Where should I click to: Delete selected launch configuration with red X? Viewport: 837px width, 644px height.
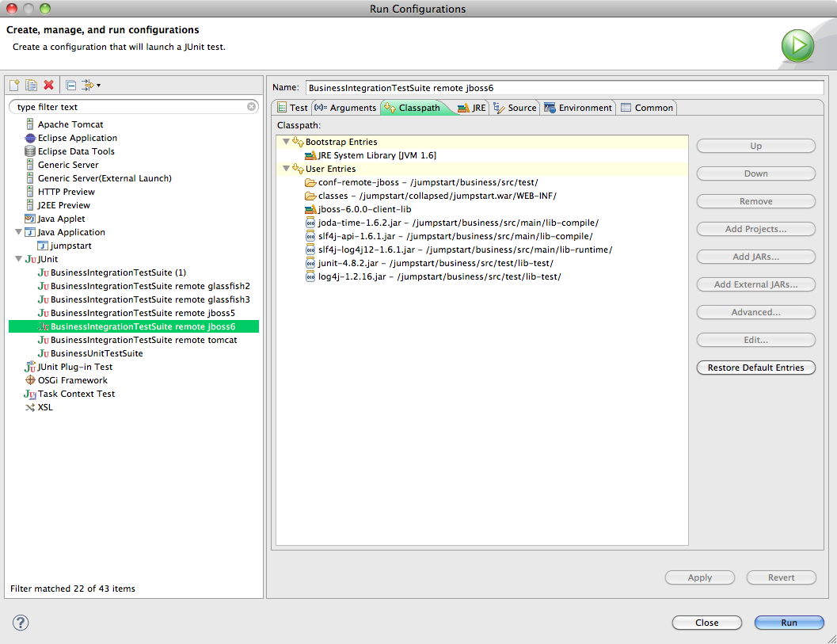point(48,85)
